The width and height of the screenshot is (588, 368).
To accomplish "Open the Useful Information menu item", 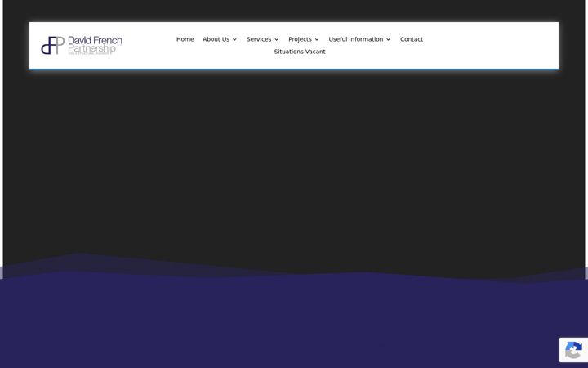I will click(356, 39).
